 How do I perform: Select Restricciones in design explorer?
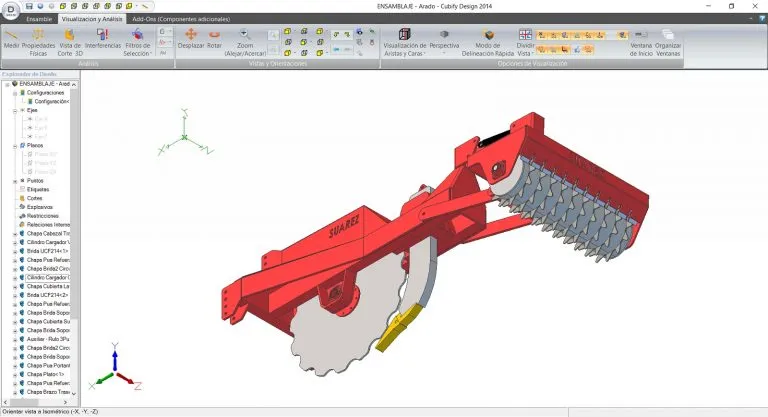tap(44, 215)
